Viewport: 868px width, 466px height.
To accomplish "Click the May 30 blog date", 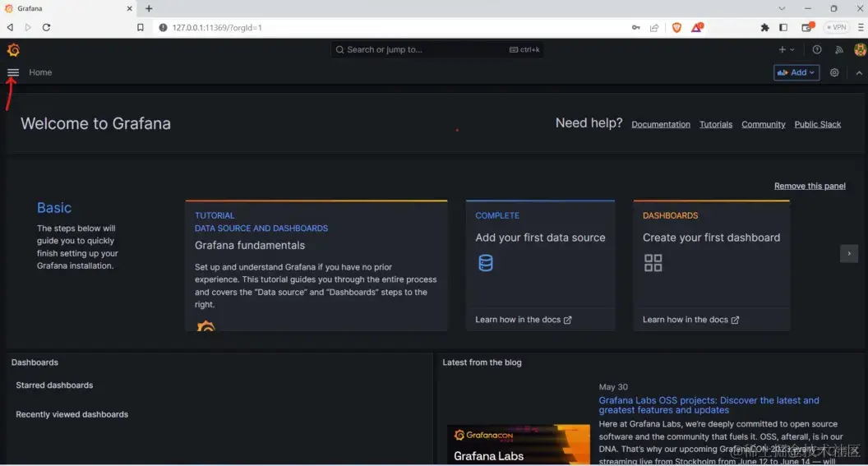I will 613,387.
